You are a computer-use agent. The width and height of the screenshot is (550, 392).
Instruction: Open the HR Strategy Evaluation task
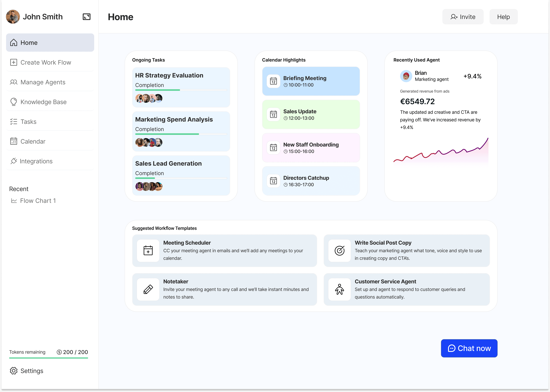181,87
